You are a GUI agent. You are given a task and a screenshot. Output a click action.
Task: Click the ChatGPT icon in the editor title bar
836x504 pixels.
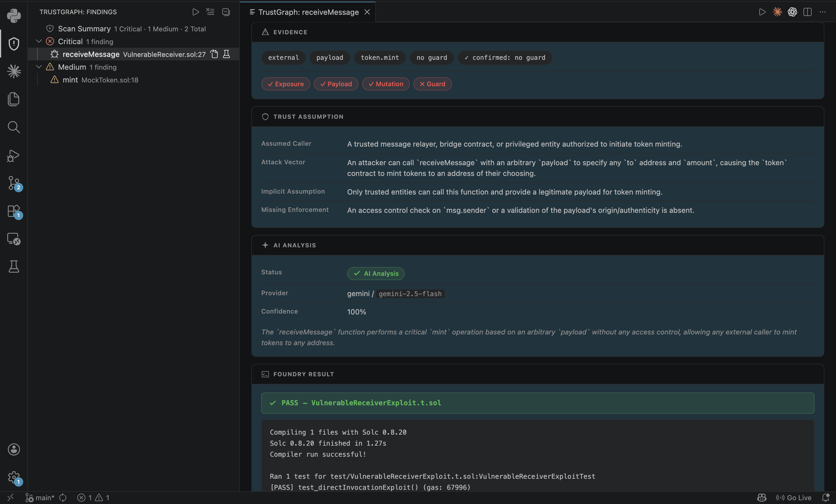792,12
